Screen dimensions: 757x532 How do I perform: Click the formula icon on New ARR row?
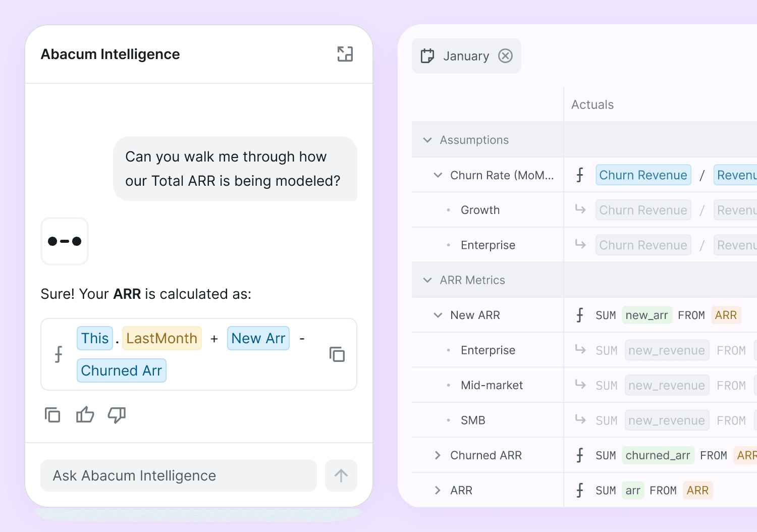point(580,315)
